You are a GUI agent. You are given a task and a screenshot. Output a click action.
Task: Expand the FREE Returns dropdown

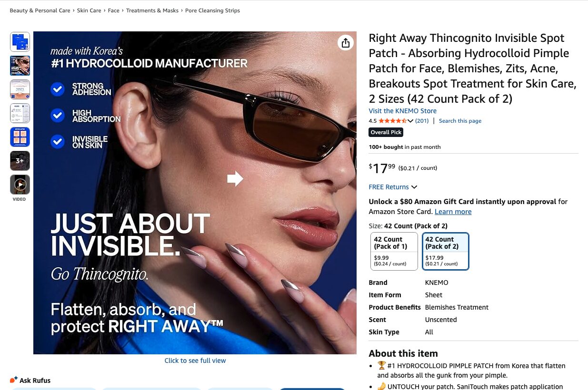tap(393, 187)
